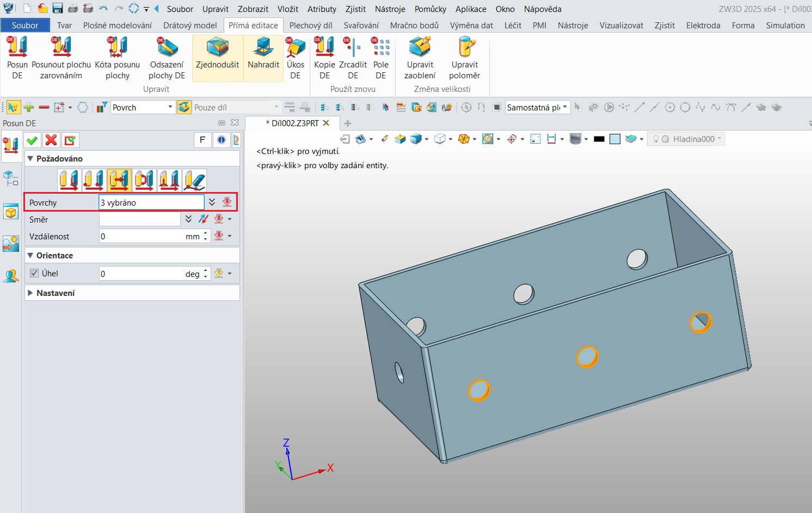Image resolution: width=812 pixels, height=513 pixels.
Task: Click the black color swatch in view toolbar
Action: 599,139
